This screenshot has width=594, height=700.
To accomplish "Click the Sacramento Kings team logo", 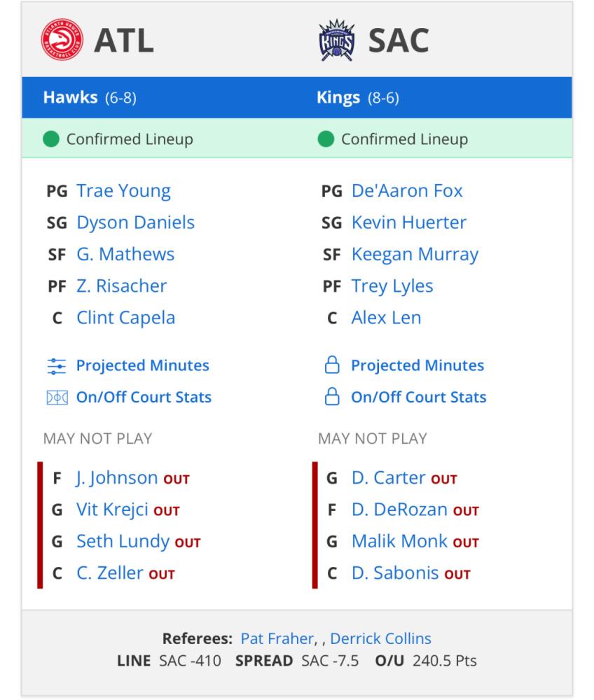I will pos(337,40).
